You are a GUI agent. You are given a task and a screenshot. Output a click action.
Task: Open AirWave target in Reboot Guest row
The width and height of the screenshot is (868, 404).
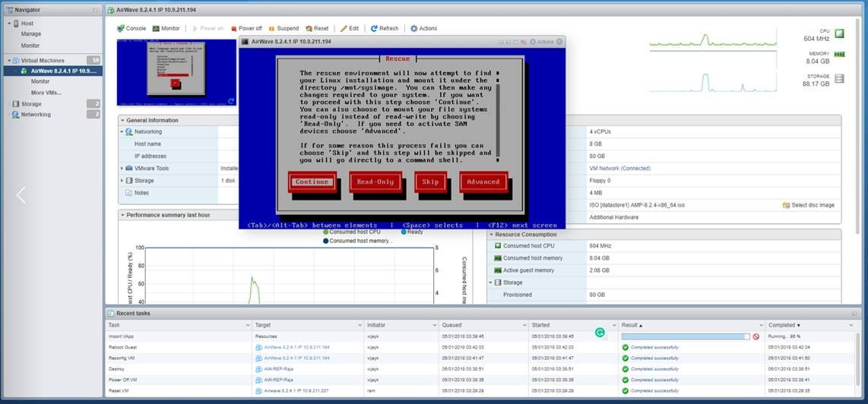pyautogui.click(x=296, y=347)
